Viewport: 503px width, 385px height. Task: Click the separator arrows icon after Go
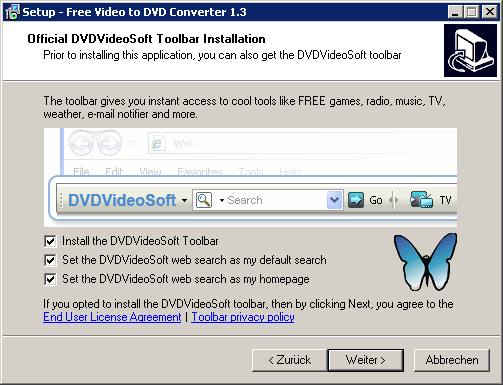394,200
